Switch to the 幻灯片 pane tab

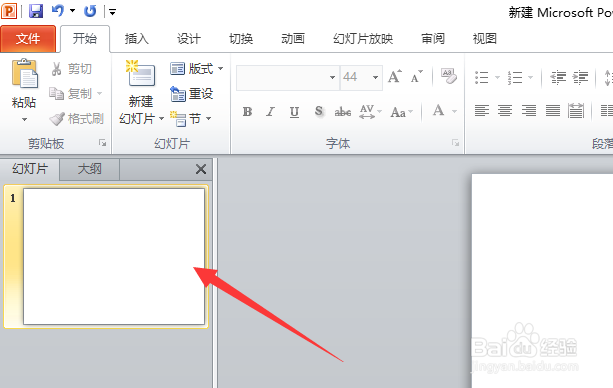(x=30, y=169)
